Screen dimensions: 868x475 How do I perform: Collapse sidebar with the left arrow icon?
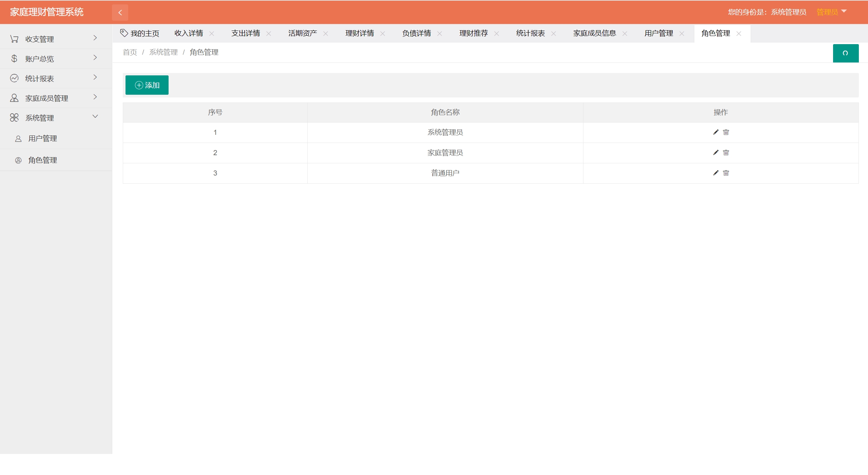120,13
